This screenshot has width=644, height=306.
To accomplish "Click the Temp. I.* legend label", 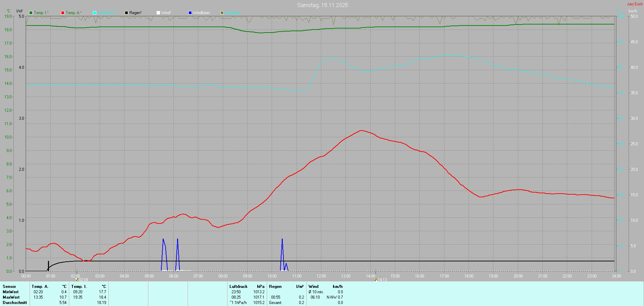I will coord(41,13).
